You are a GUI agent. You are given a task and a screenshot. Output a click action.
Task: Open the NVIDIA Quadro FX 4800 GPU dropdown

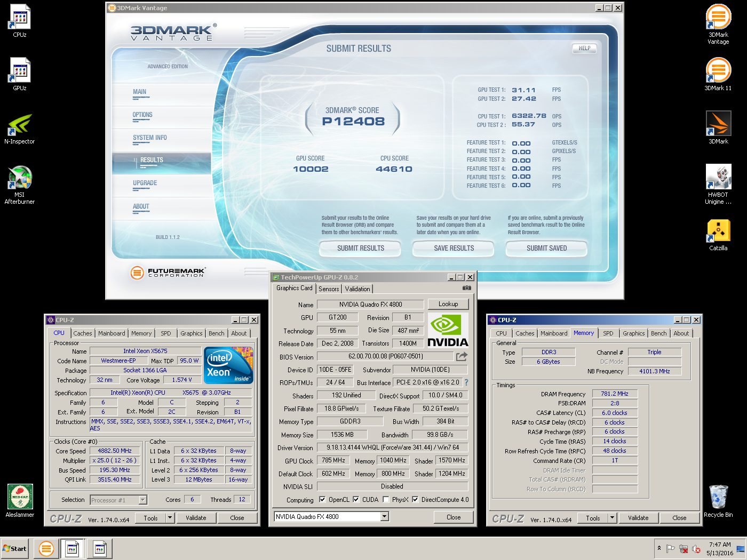(384, 516)
